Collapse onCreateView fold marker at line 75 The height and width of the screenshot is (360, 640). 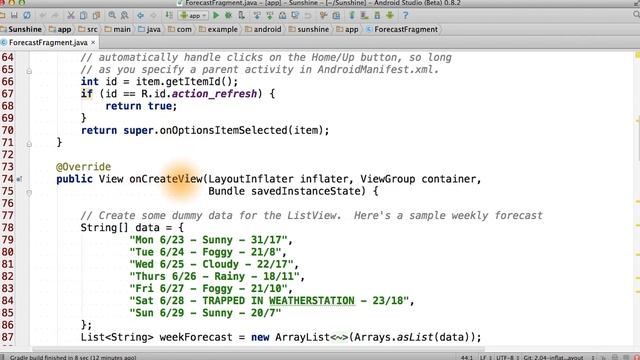point(29,193)
